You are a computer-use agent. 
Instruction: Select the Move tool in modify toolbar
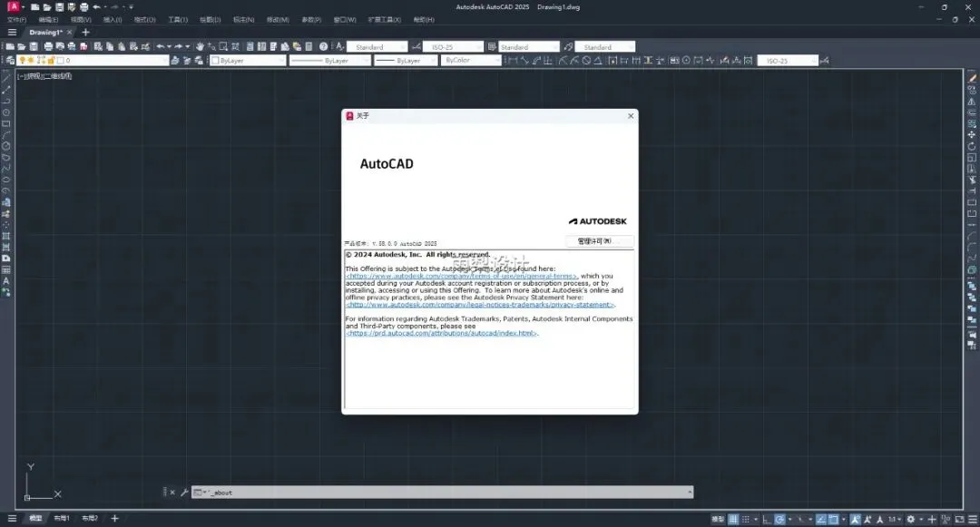point(972,135)
